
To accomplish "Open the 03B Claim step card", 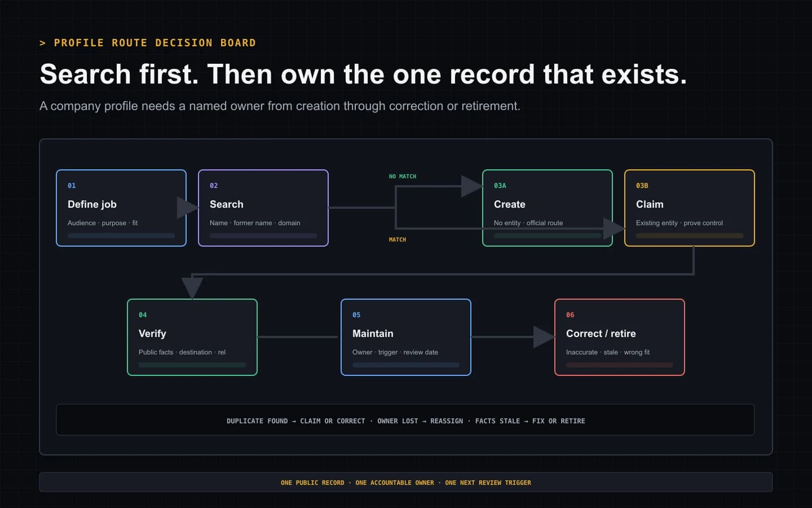I will (690, 208).
